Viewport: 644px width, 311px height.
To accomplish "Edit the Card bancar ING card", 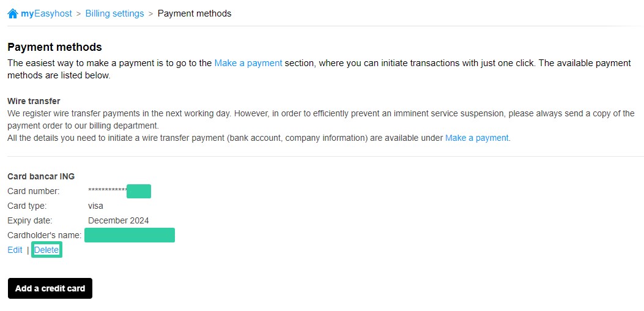I will coord(15,250).
